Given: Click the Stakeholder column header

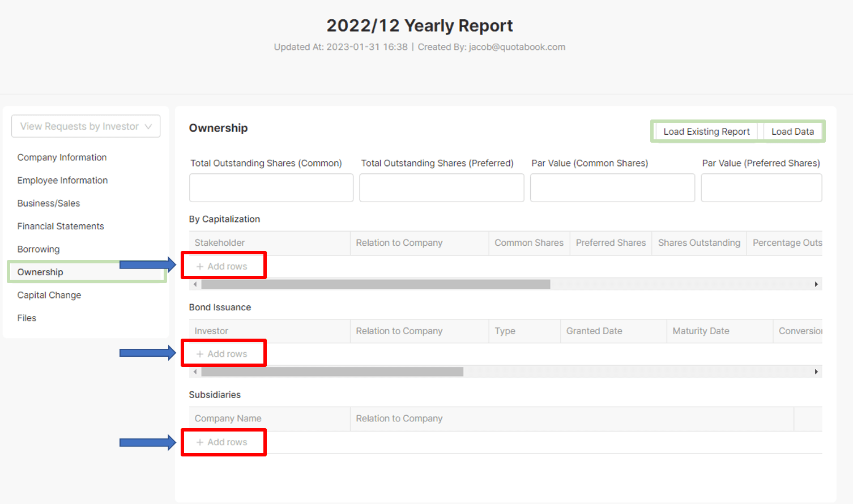Looking at the screenshot, I should tap(270, 243).
